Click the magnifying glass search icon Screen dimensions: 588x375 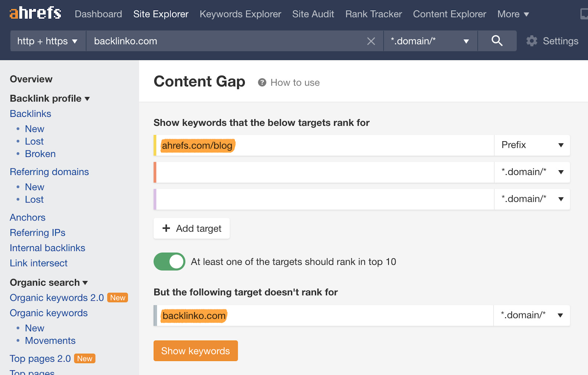[497, 41]
